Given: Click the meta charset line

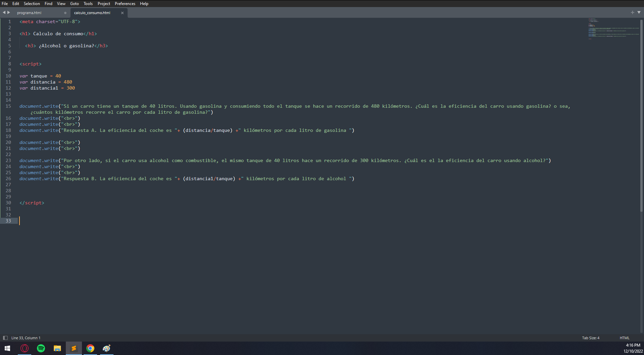Looking at the screenshot, I should 50,21.
